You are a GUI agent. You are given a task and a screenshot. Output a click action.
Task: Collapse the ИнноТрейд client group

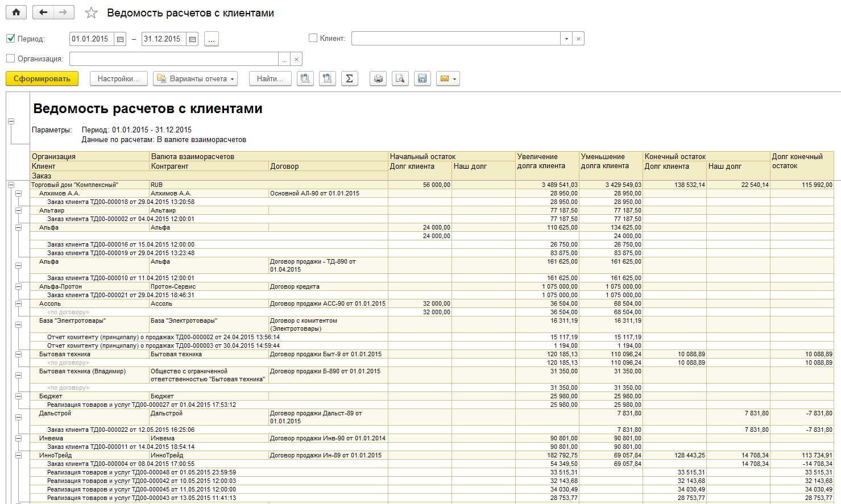point(19,455)
